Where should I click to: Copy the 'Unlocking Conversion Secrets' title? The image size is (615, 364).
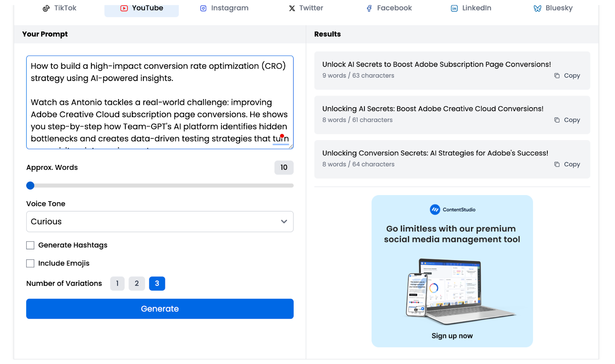pos(567,164)
